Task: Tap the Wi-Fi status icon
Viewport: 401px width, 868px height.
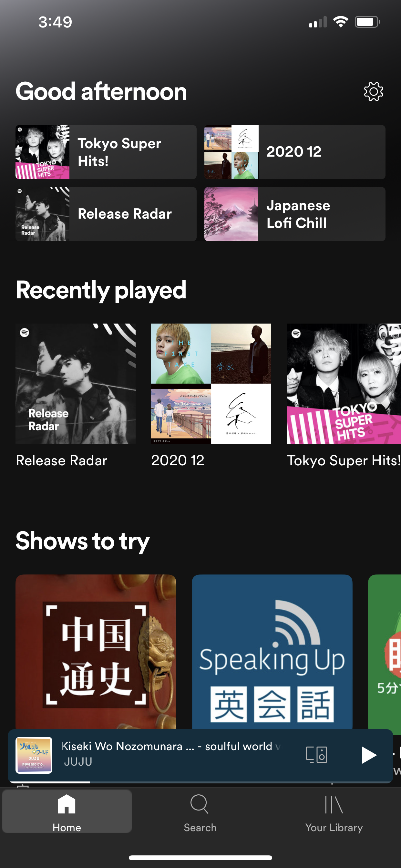Action: pyautogui.click(x=340, y=22)
